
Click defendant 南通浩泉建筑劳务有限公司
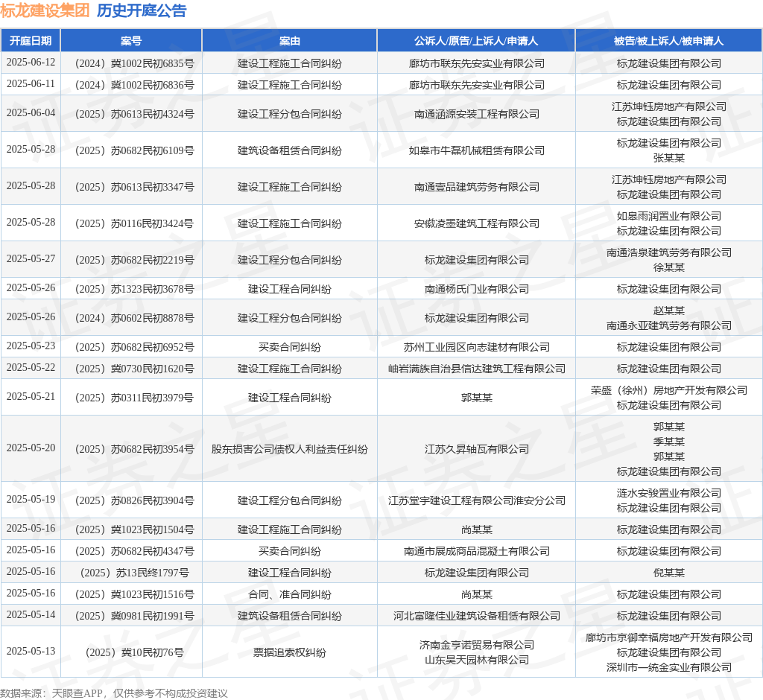tap(668, 252)
